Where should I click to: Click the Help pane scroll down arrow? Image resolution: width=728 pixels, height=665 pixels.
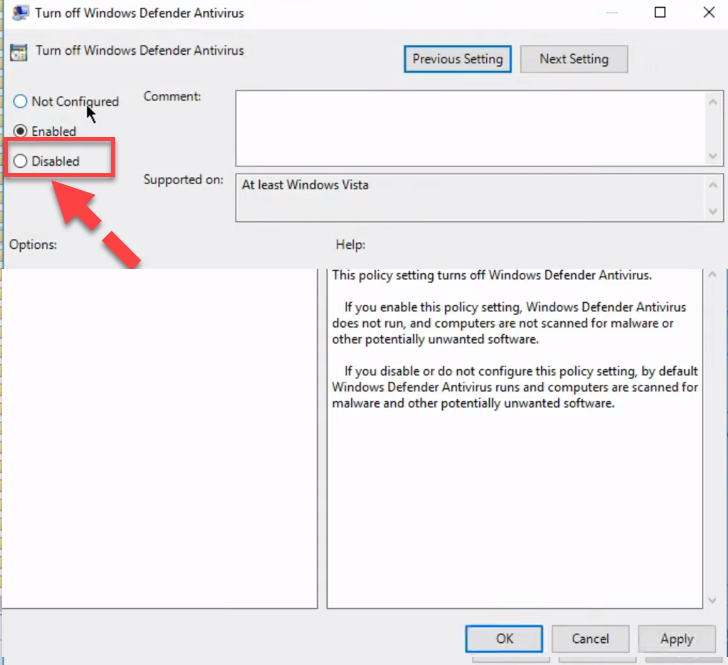(712, 601)
